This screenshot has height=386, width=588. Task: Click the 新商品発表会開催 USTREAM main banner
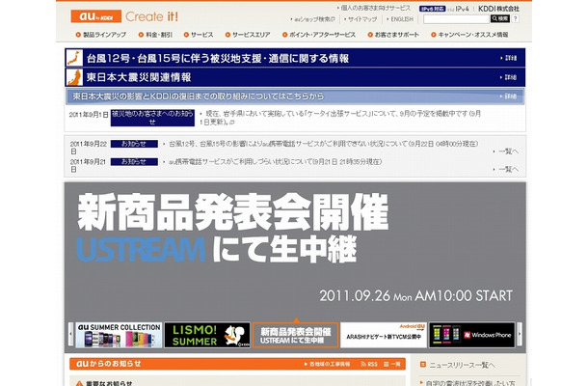click(x=295, y=252)
